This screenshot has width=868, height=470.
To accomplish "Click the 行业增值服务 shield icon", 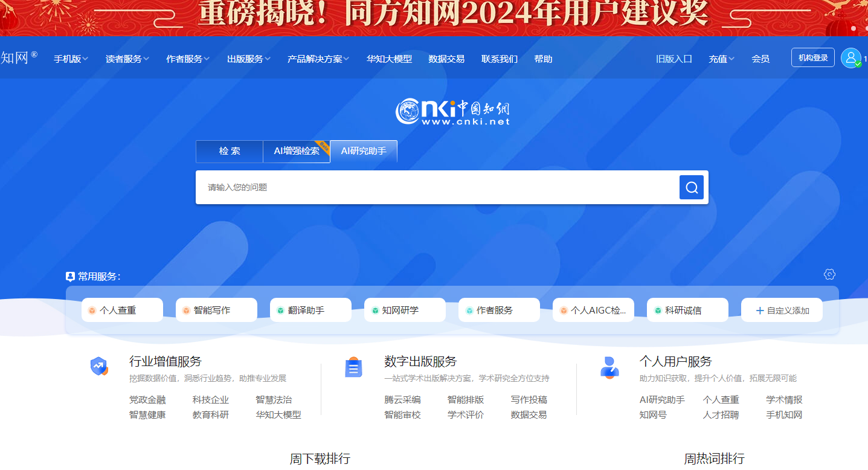I will pyautogui.click(x=99, y=366).
